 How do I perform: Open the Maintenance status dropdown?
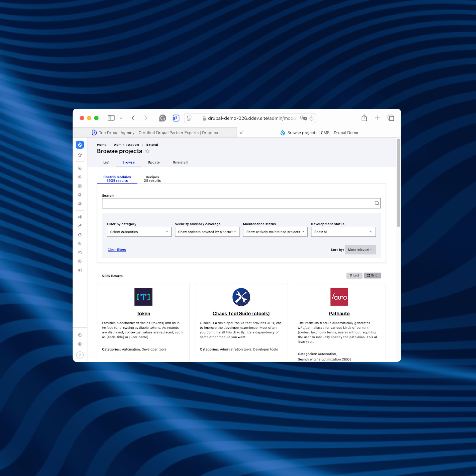click(x=275, y=232)
